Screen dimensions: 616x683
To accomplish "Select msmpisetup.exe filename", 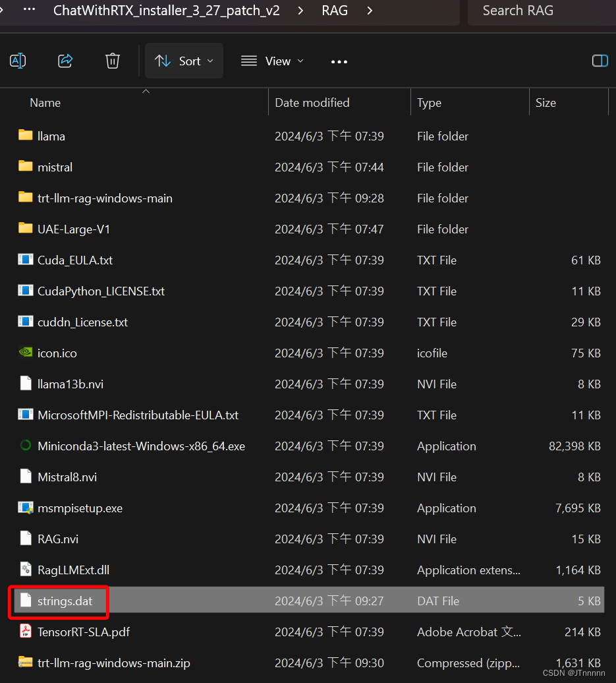I will (x=80, y=508).
